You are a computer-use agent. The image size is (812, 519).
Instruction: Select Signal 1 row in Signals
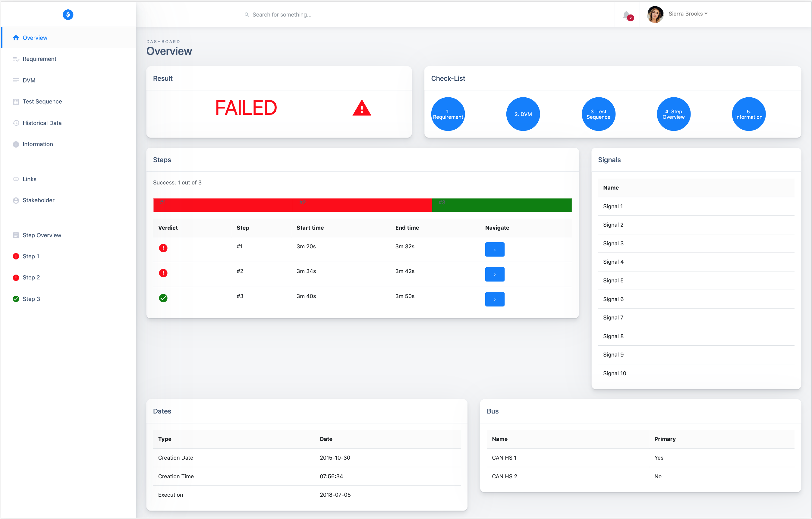696,206
